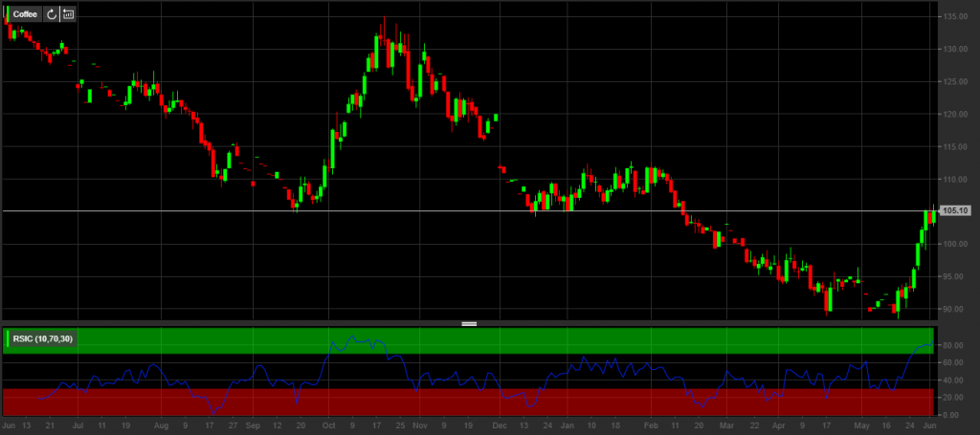Click the 100.00 price axis label
Image resolution: width=980 pixels, height=435 pixels.
pyautogui.click(x=955, y=244)
